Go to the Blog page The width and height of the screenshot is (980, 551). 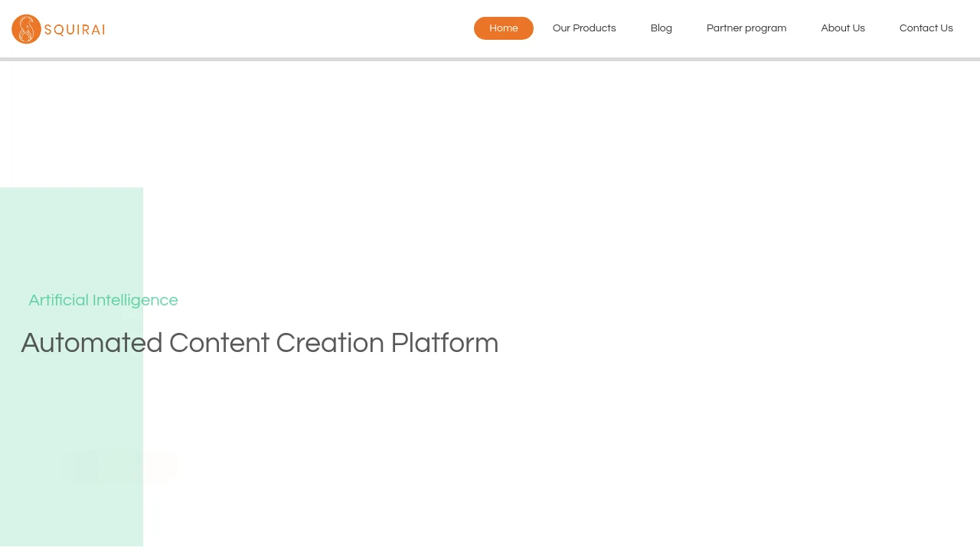(x=661, y=28)
